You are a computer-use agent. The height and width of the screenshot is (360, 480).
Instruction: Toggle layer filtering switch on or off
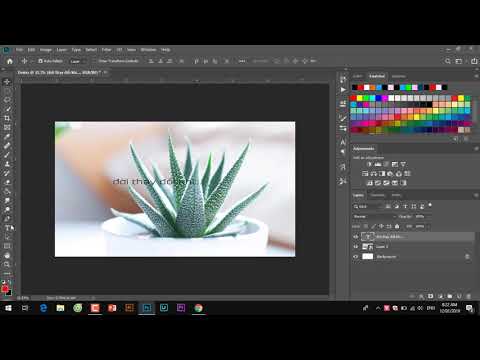(x=430, y=205)
